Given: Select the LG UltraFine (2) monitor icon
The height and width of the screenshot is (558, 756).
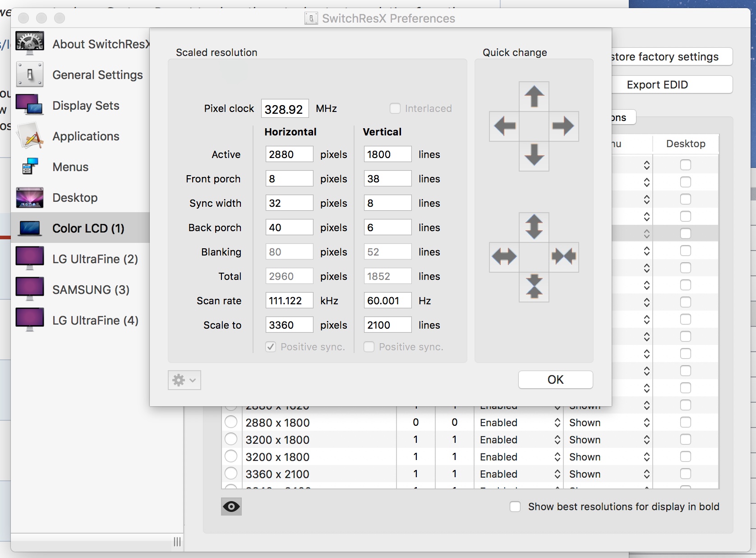Looking at the screenshot, I should 30,258.
